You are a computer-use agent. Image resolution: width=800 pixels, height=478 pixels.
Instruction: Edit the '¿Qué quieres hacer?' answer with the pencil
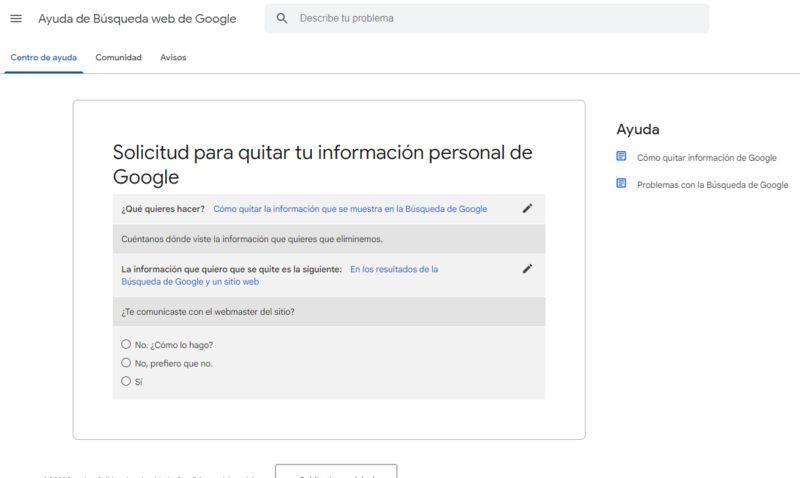pyautogui.click(x=527, y=208)
